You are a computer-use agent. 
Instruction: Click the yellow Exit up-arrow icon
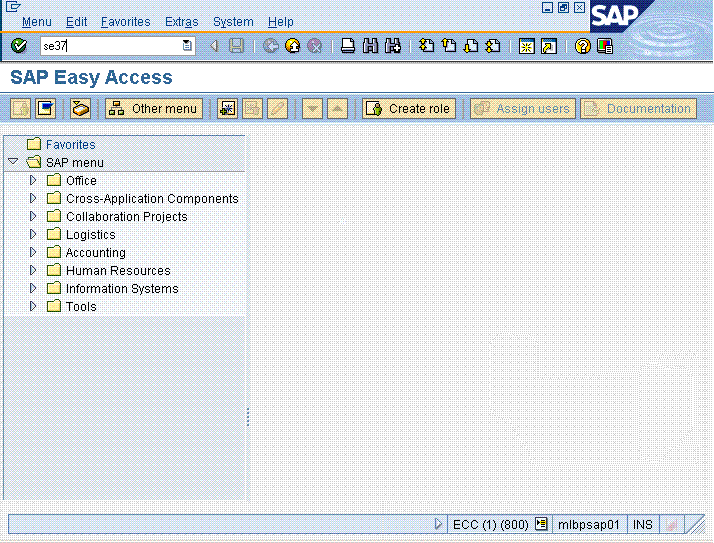(x=292, y=46)
